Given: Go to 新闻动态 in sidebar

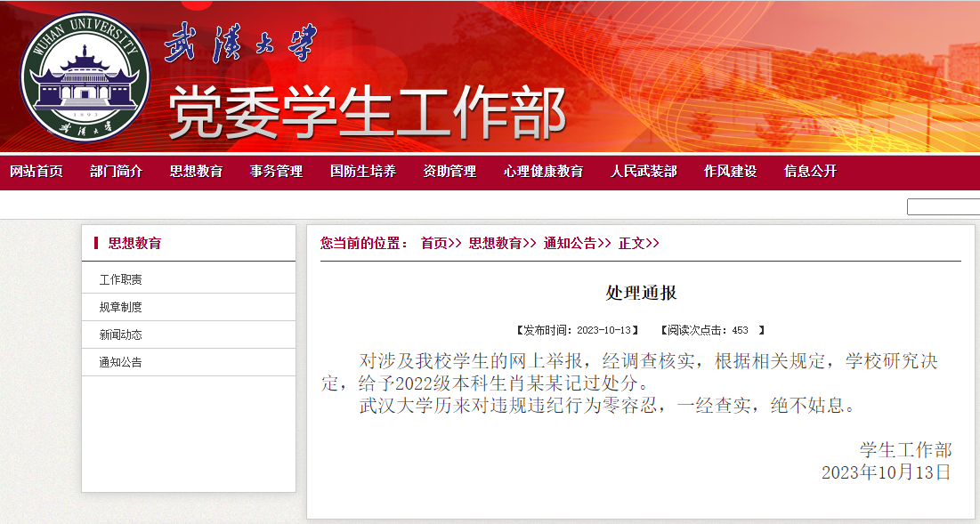Looking at the screenshot, I should [121, 335].
